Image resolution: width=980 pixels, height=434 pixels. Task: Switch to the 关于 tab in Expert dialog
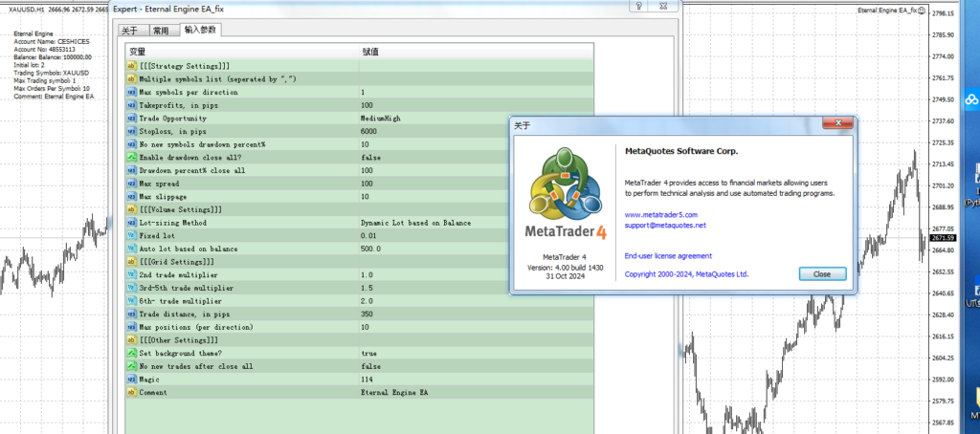(x=129, y=31)
